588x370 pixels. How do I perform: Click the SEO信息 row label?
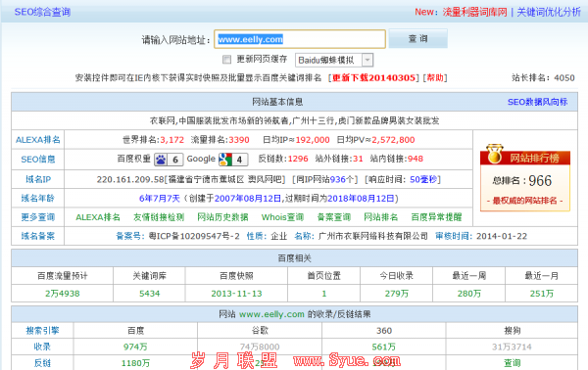38,160
